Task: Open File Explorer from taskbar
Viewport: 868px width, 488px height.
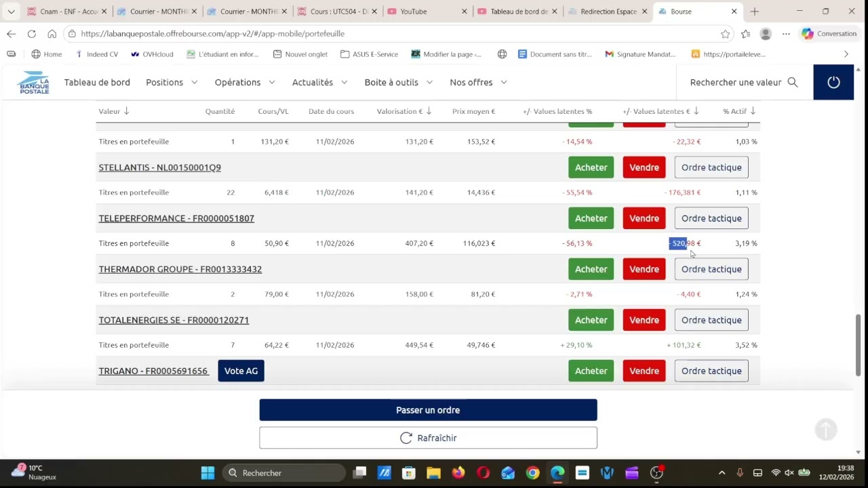Action: coord(433,472)
